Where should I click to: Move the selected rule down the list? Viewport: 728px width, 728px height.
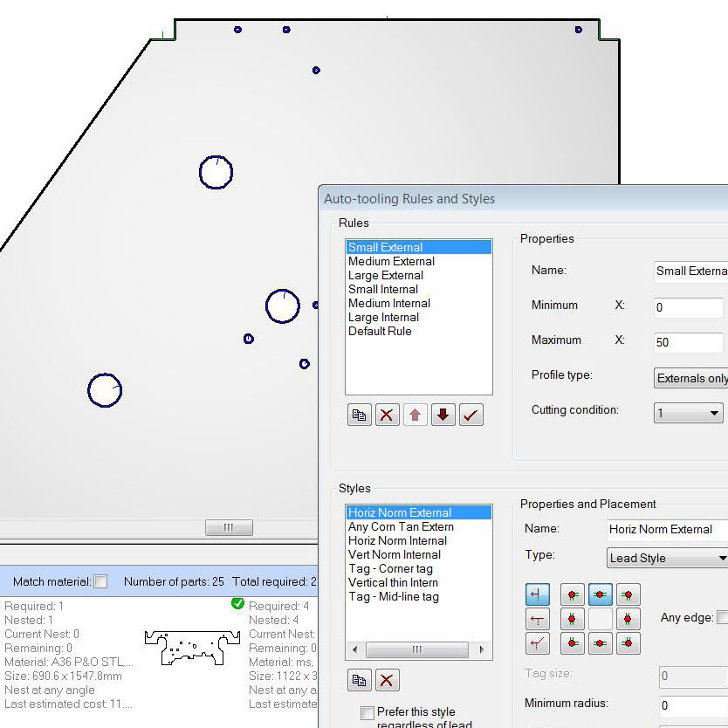tap(443, 415)
